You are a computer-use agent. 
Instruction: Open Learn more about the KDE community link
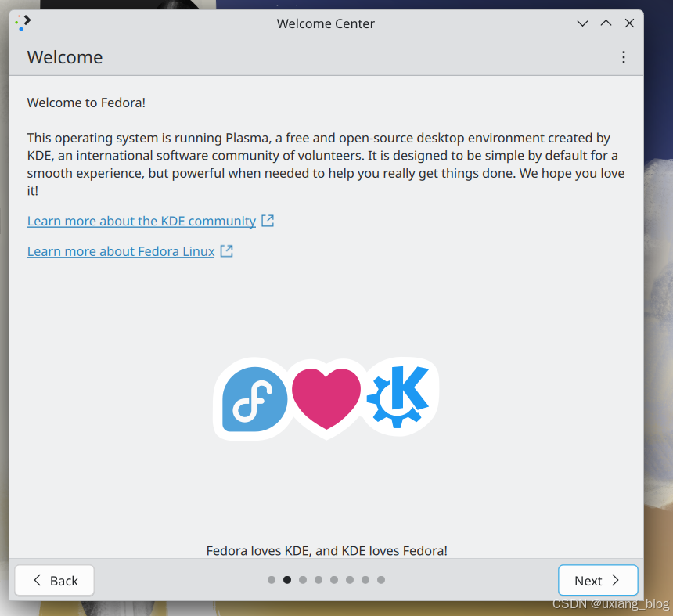click(141, 221)
